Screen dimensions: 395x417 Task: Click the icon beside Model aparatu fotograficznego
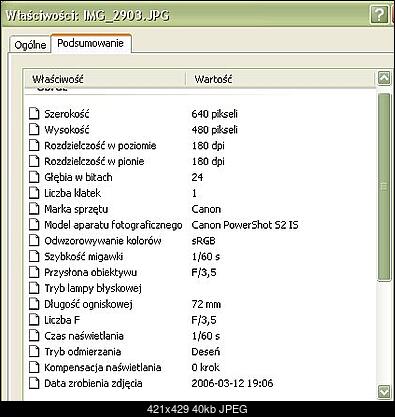pos(34,225)
